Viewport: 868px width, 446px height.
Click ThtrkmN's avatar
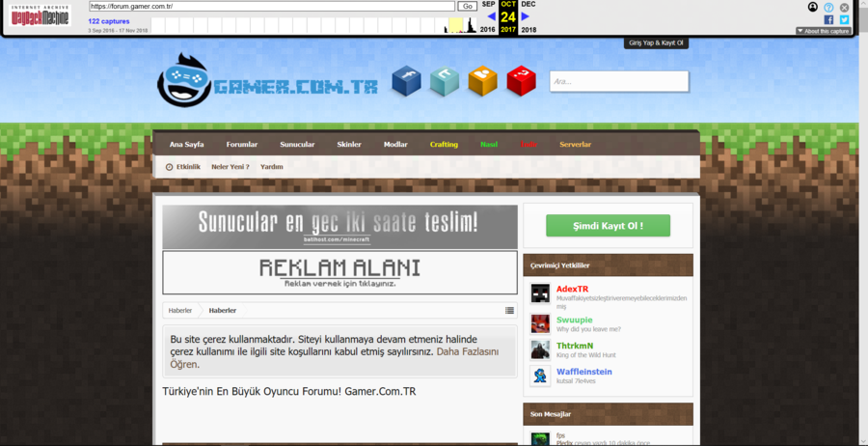[x=540, y=349]
